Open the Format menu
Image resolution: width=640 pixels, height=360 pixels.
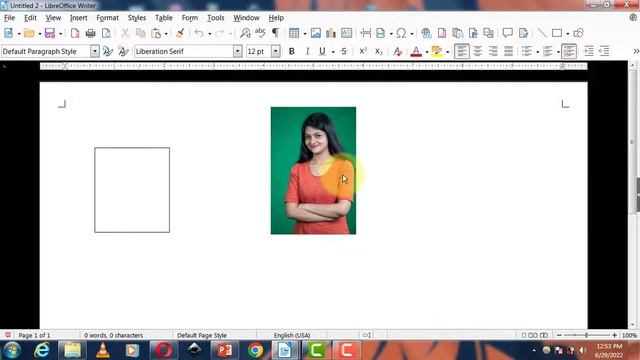point(107,18)
